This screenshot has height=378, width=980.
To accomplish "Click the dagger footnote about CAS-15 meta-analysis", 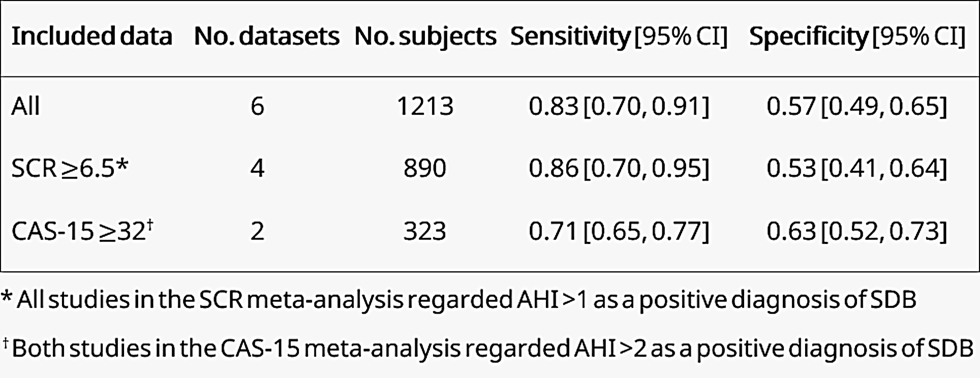I will pyautogui.click(x=487, y=348).
